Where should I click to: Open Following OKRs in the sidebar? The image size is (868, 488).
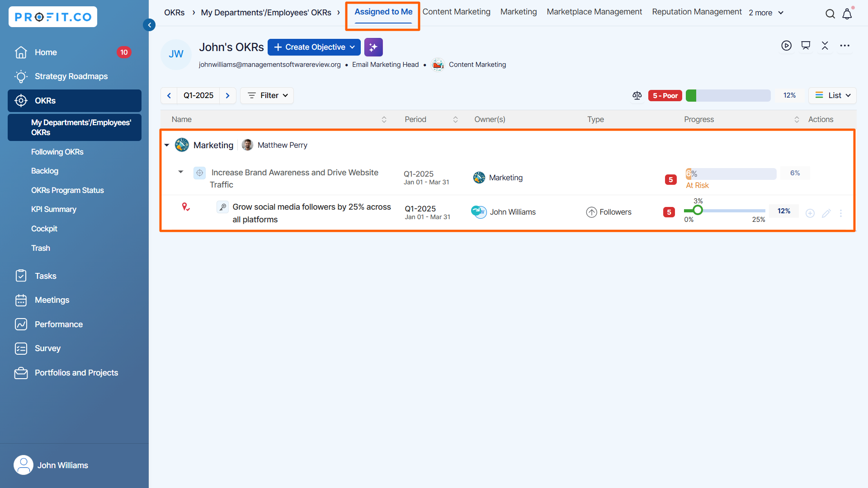point(57,152)
